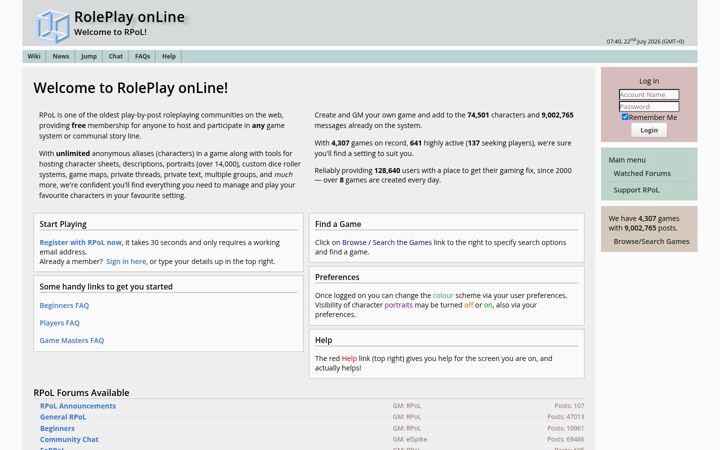The height and width of the screenshot is (450, 720).
Task: Open the Jump menu item
Action: [x=89, y=56]
